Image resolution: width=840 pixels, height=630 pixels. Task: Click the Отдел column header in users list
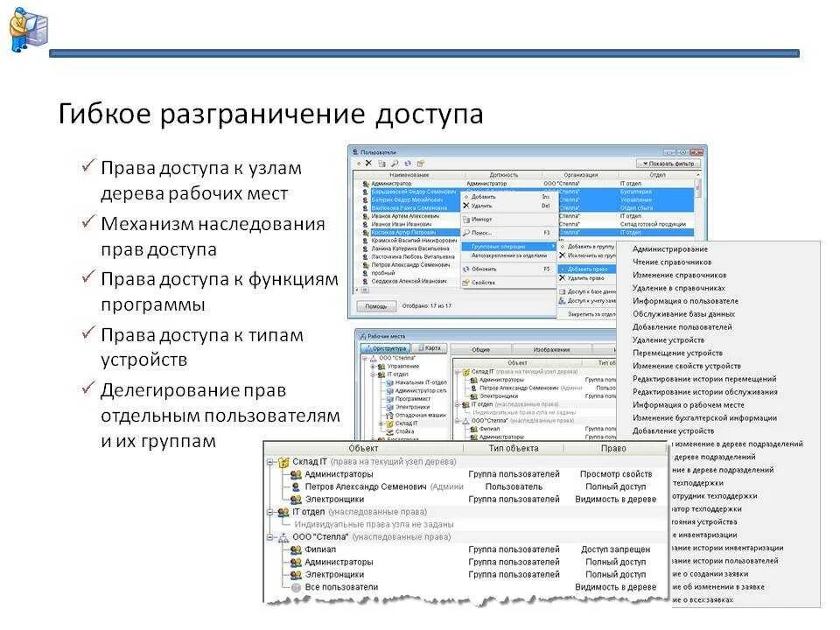pos(657,175)
